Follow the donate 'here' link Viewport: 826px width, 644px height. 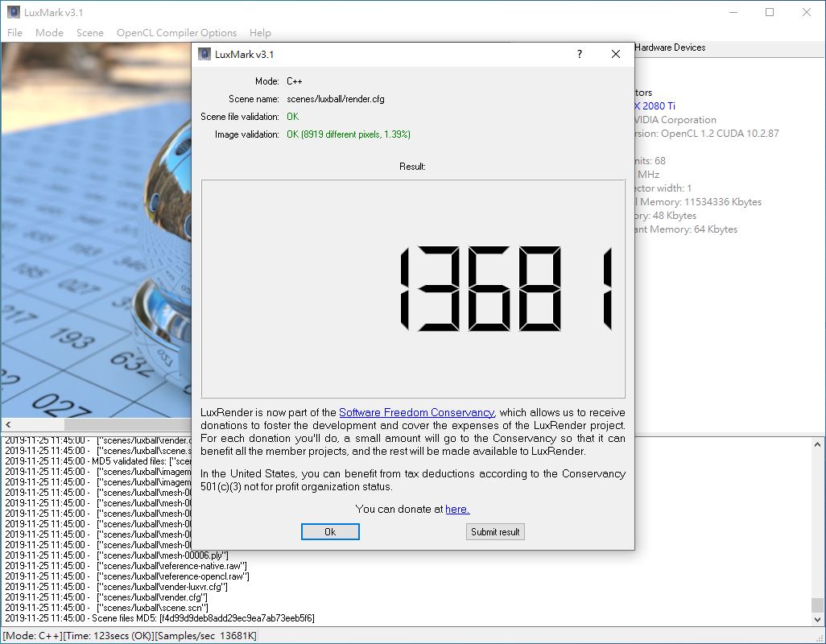457,510
